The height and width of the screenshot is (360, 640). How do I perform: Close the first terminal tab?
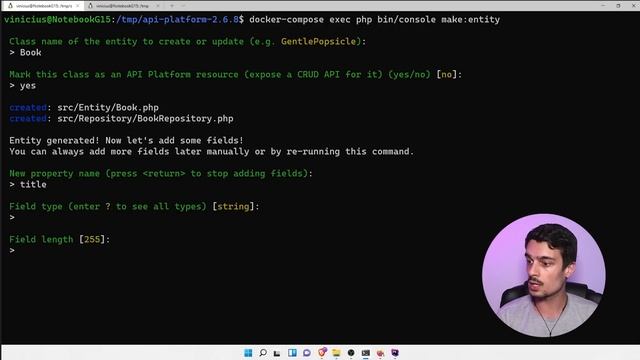point(78,6)
